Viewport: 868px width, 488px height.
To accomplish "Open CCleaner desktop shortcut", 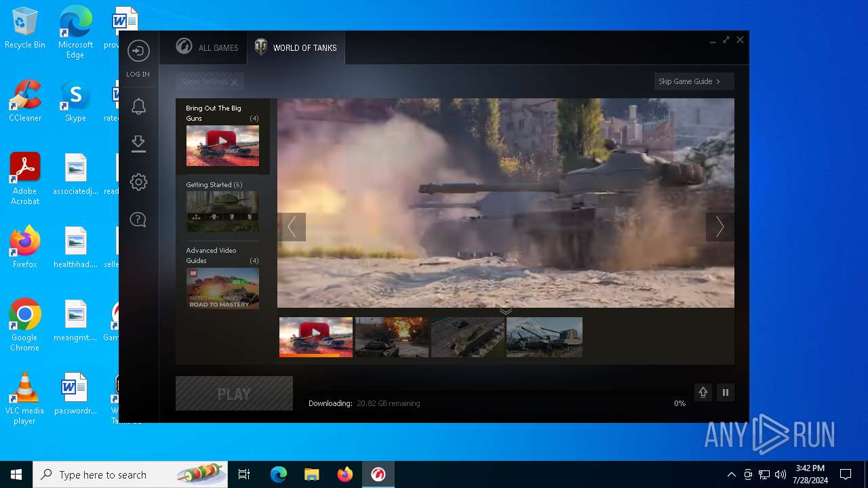I will (25, 101).
